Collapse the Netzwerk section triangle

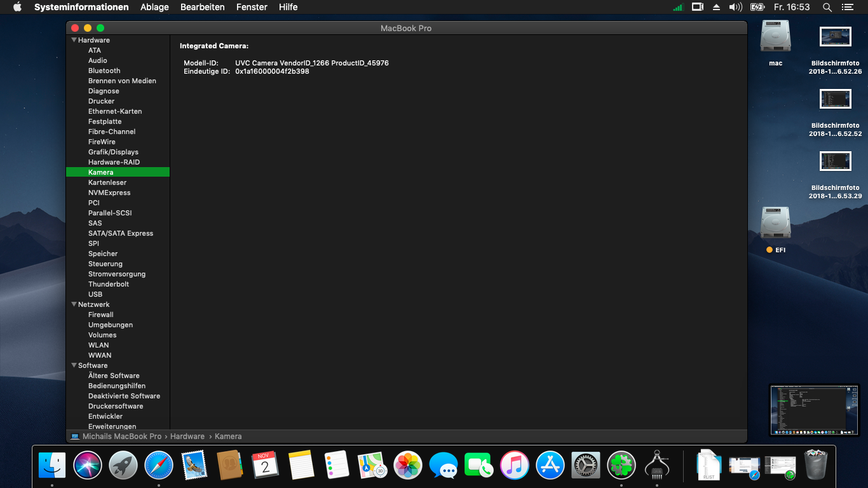point(74,304)
